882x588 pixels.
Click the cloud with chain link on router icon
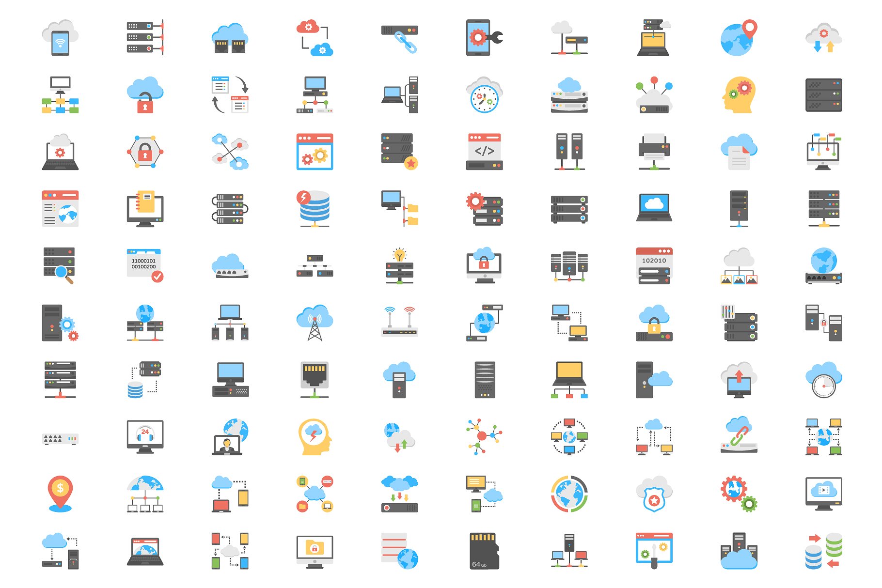[739, 435]
